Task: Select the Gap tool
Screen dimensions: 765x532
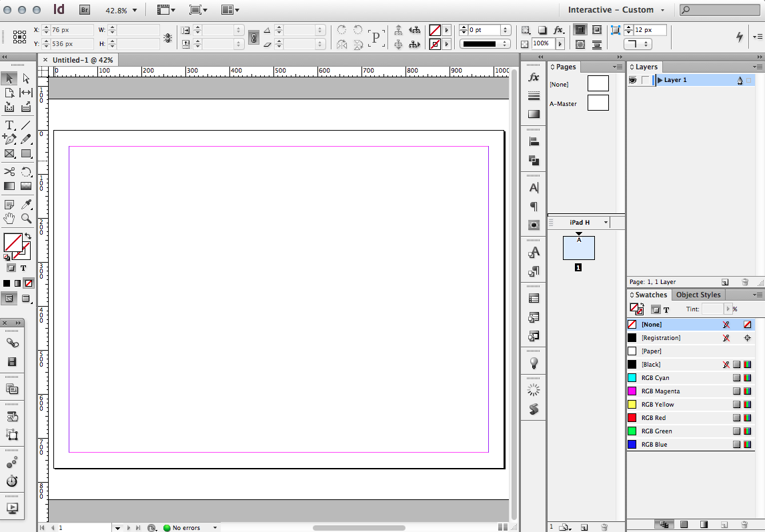Action: 26,93
